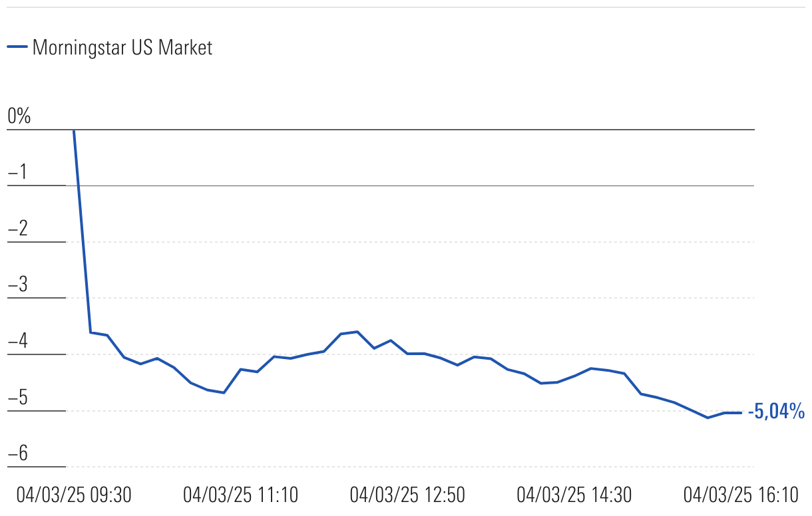This screenshot has height=516, width=812.
Task: Select the 04/03/25 11:10 time label
Action: coord(240,495)
